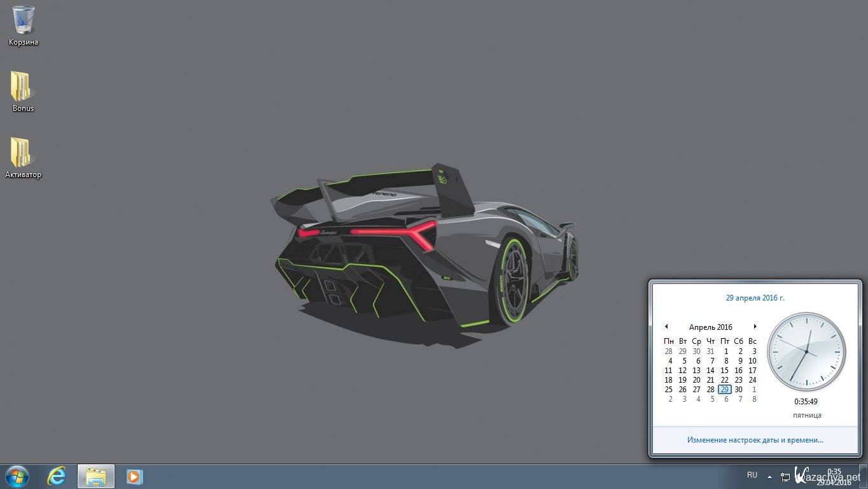The height and width of the screenshot is (489, 868).
Task: Open the Windows Start menu orb
Action: 17,476
